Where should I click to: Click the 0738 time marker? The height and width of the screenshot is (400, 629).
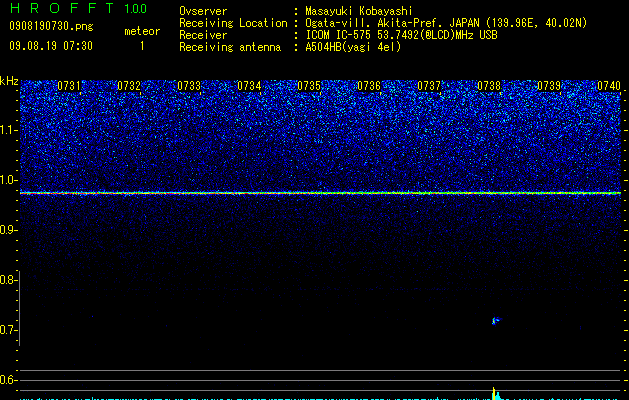(x=489, y=86)
